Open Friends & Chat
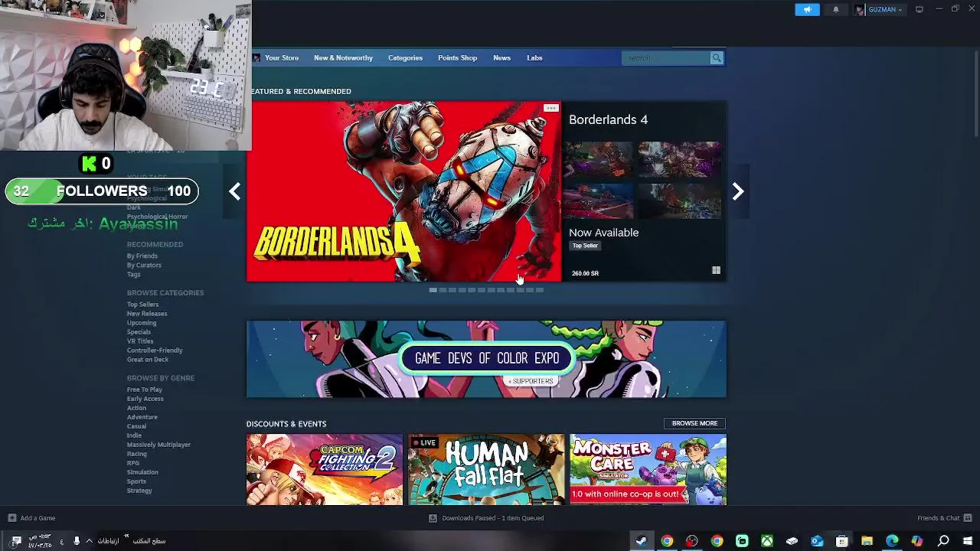980x551 pixels. [x=944, y=518]
